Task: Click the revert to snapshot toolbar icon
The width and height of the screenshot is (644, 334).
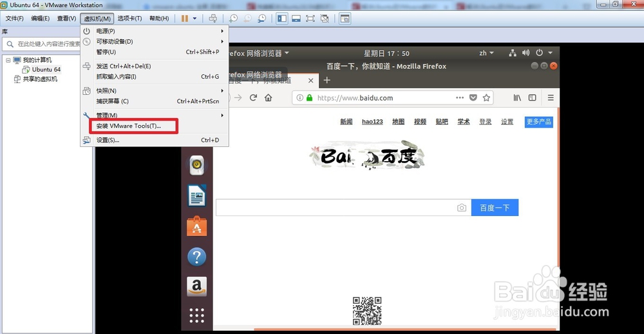Action: (x=248, y=19)
